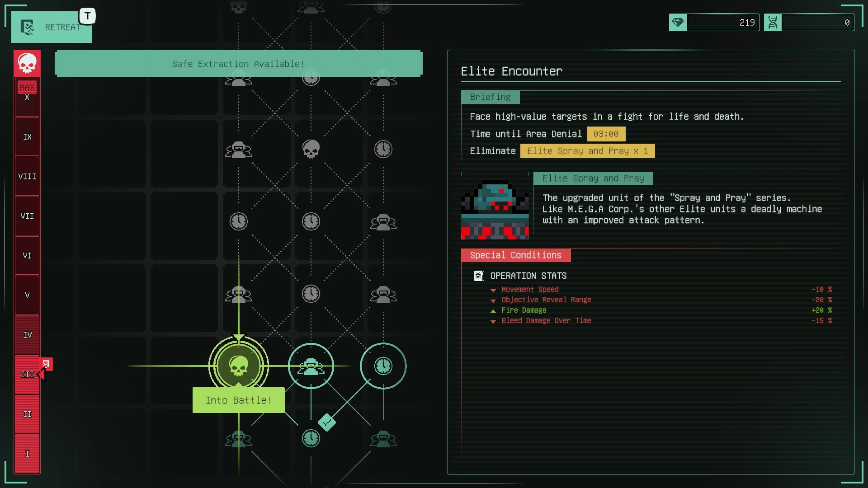Open the Briefing tab
The width and height of the screenshot is (868, 488).
point(490,97)
